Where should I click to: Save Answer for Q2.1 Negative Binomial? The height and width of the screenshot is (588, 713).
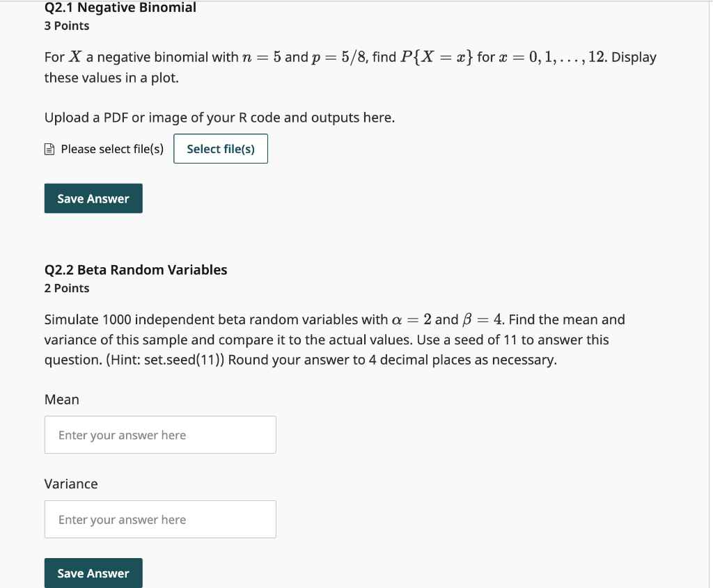coord(93,198)
